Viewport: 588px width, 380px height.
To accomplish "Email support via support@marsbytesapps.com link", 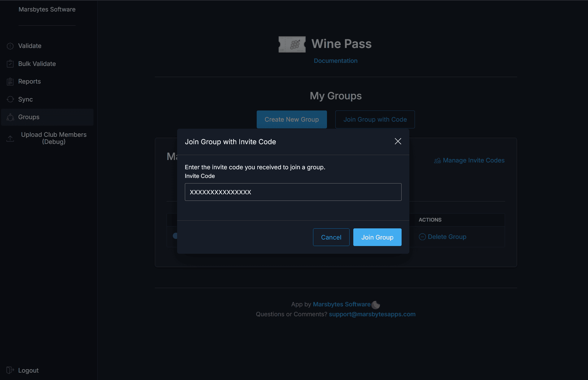I will point(372,314).
